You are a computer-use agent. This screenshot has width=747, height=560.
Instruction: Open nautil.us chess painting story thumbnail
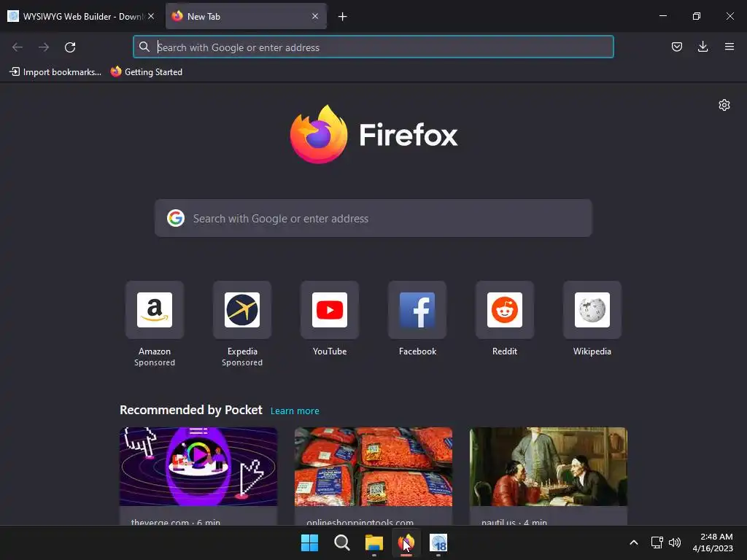[549, 467]
